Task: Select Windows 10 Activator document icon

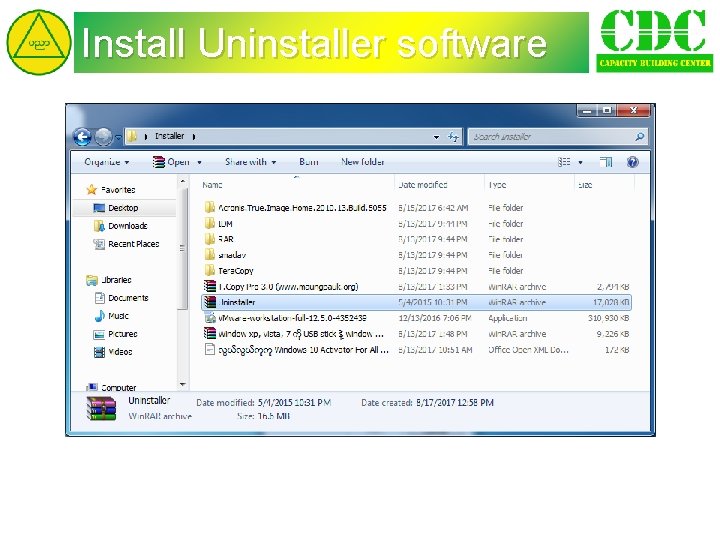Action: point(210,349)
